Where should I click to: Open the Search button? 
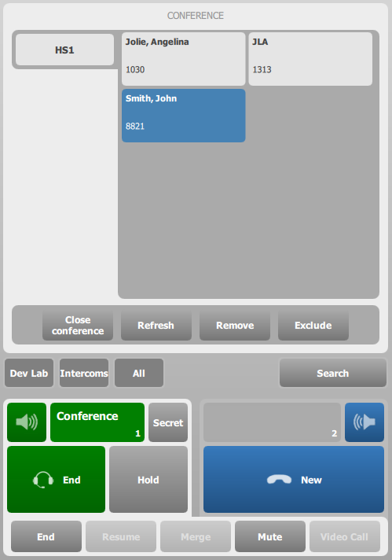333,373
